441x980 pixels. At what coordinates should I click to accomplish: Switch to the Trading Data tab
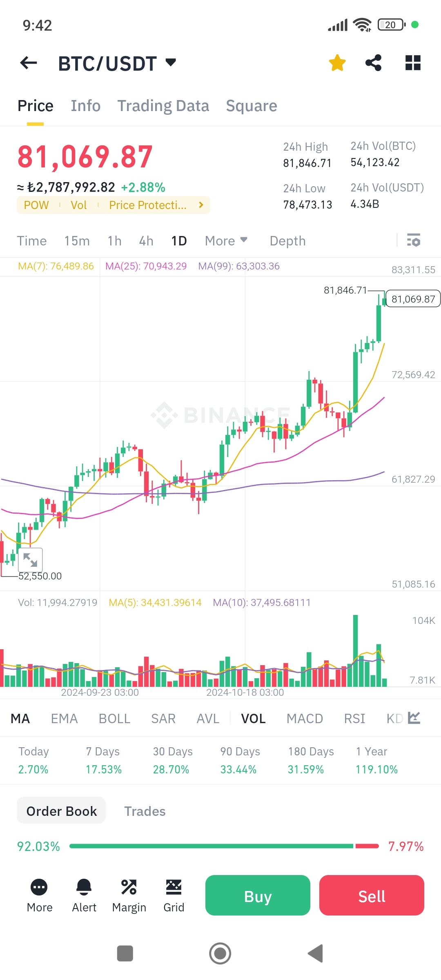point(163,105)
